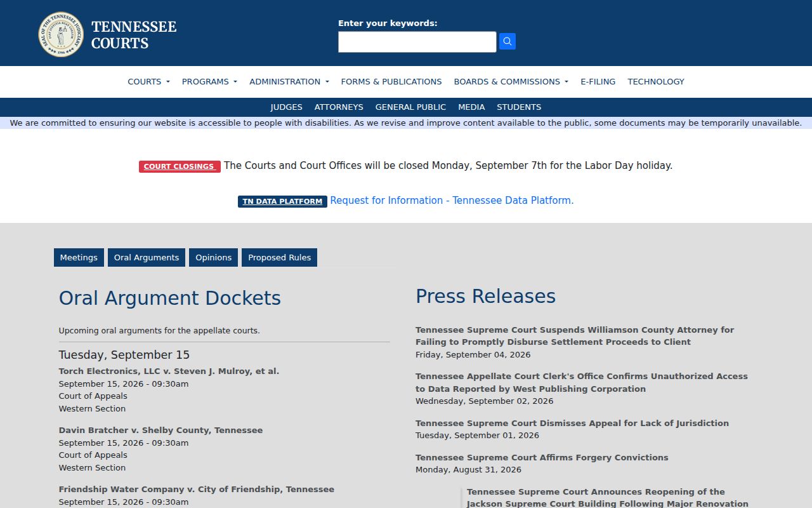Expand the Programs dropdown menu
The height and width of the screenshot is (508, 812).
[209, 81]
